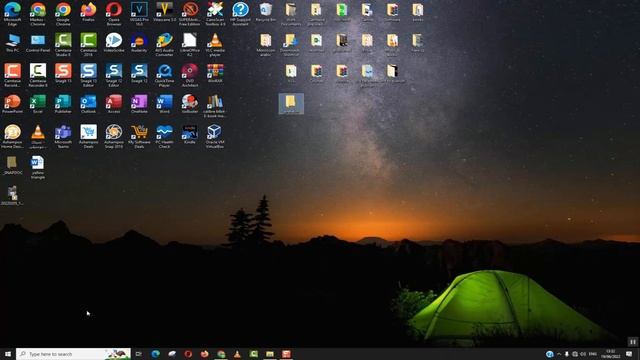Click the 'Type here to search' box
The image size is (640, 360).
[x=73, y=354]
